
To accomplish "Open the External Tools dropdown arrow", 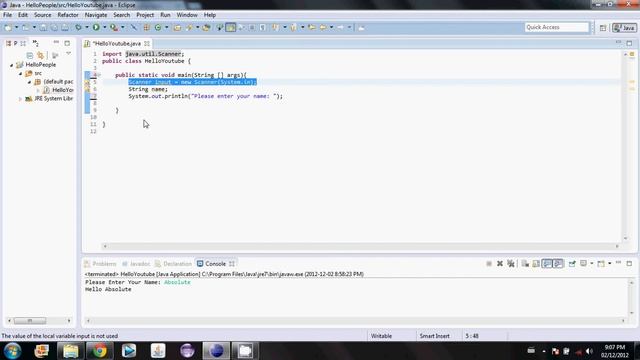I will coord(123,27).
